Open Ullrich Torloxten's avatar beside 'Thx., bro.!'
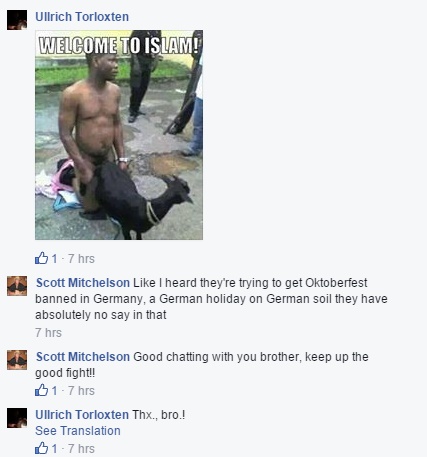Viewport: 427px width, 457px height. 17,418
